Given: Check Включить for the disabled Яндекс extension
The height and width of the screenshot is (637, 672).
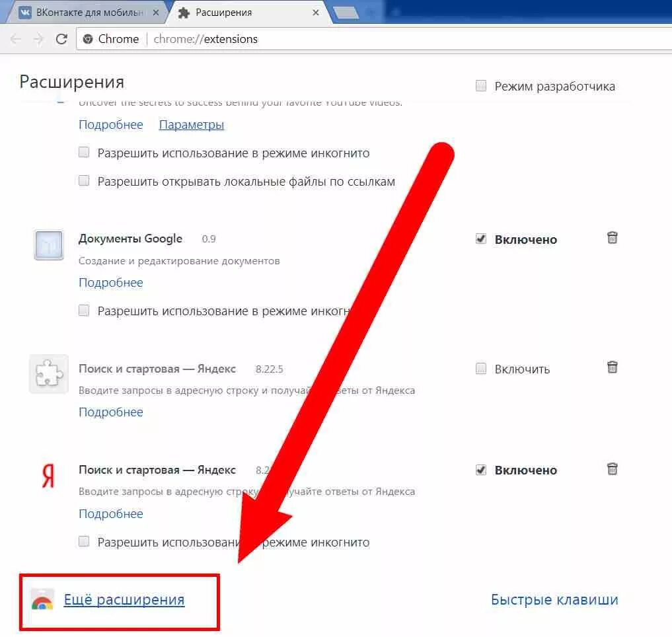Looking at the screenshot, I should click(x=481, y=368).
